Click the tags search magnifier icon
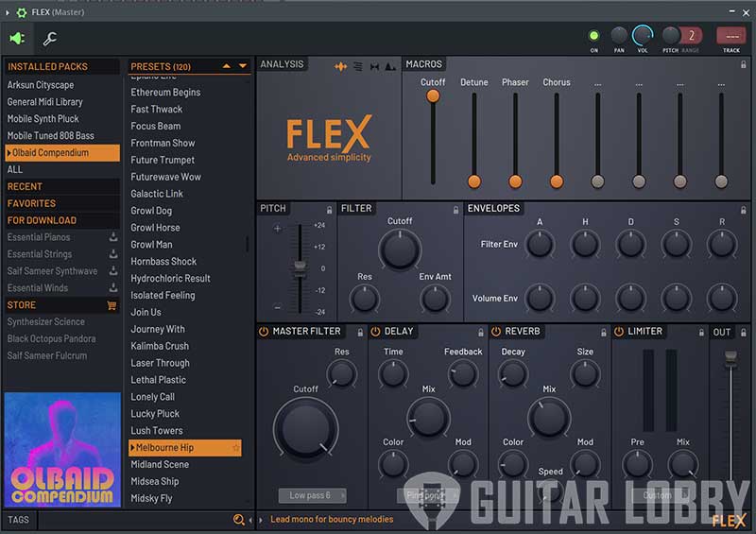756x534 pixels. pos(238,520)
